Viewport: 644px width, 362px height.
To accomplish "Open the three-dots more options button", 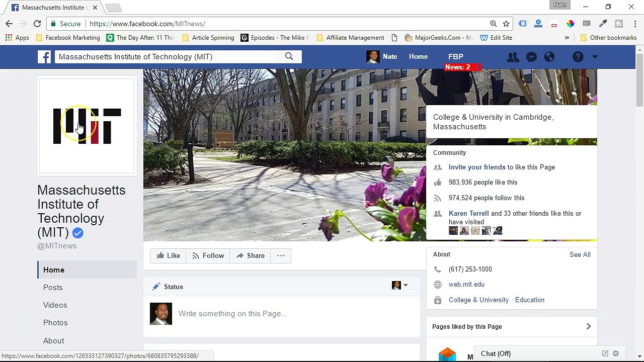I will pos(281,256).
